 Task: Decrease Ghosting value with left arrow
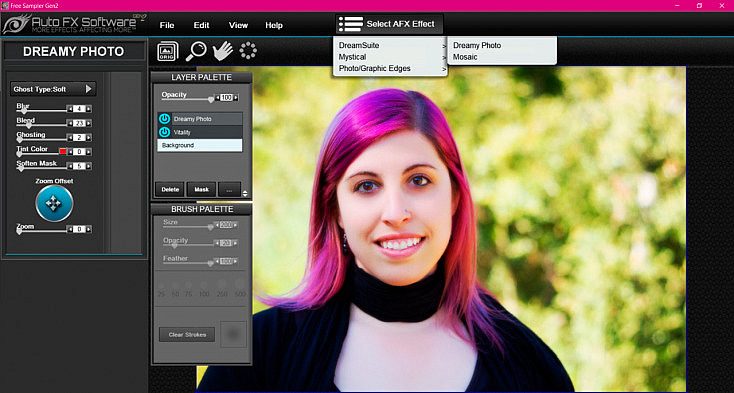70,138
